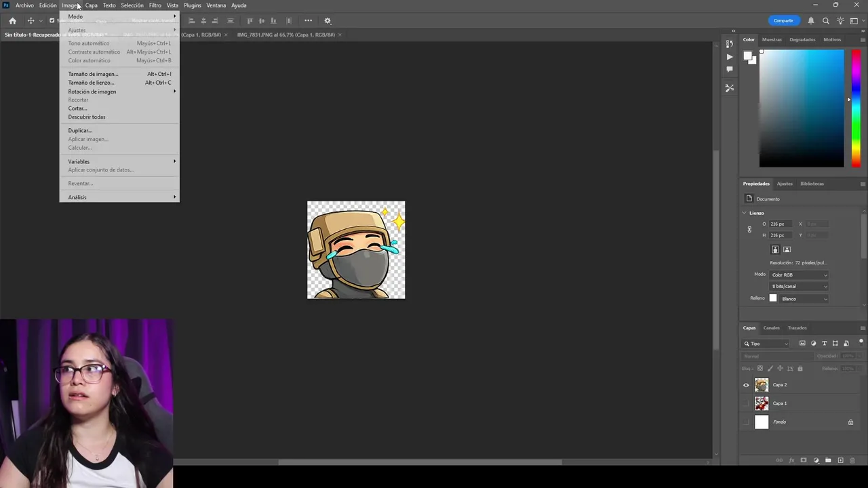Set landscape canvas orientation
The height and width of the screenshot is (488, 868).
(787, 249)
